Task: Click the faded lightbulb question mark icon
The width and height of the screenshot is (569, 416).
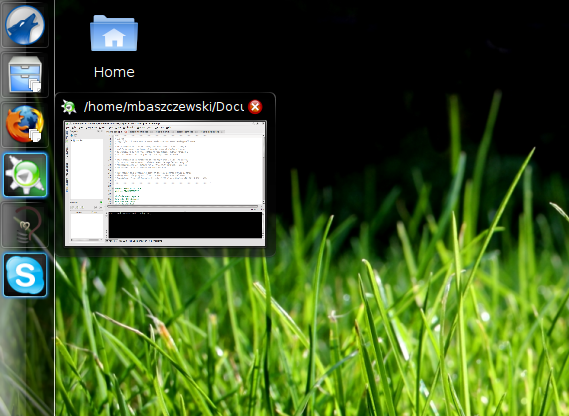Action: click(x=25, y=225)
